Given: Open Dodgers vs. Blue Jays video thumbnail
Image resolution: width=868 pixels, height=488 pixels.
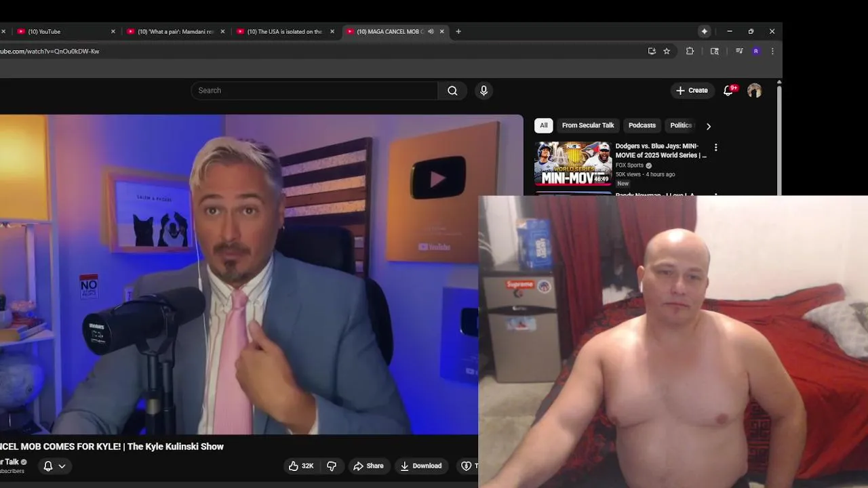Looking at the screenshot, I should click(573, 163).
